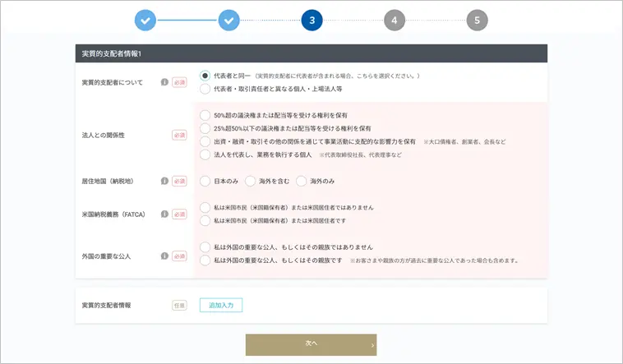
Task: Click step 4 circle in progress bar
Action: click(x=395, y=20)
